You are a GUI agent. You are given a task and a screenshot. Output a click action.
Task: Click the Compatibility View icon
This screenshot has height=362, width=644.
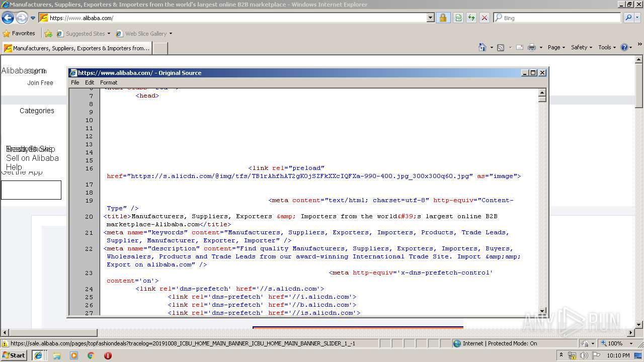458,18
